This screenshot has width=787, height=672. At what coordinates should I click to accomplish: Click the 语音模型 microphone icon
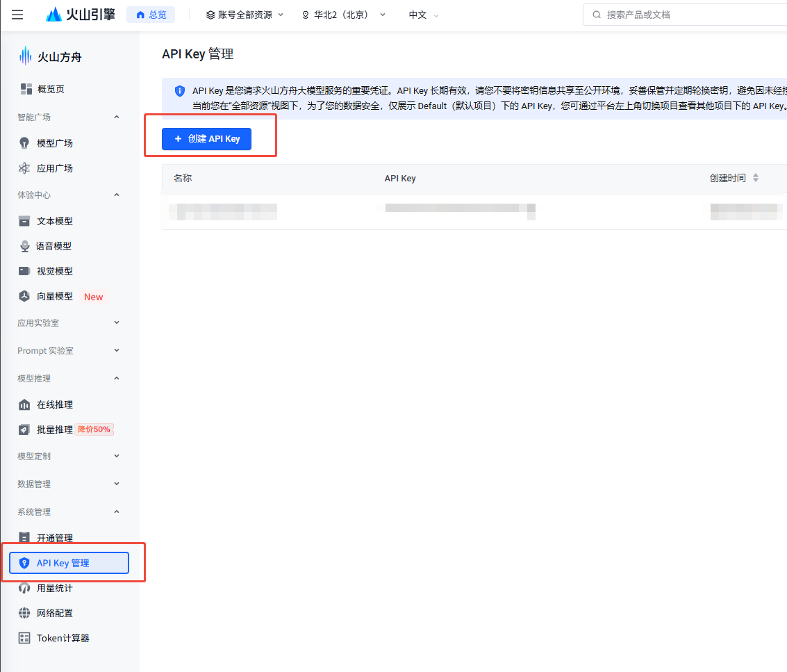click(x=24, y=246)
